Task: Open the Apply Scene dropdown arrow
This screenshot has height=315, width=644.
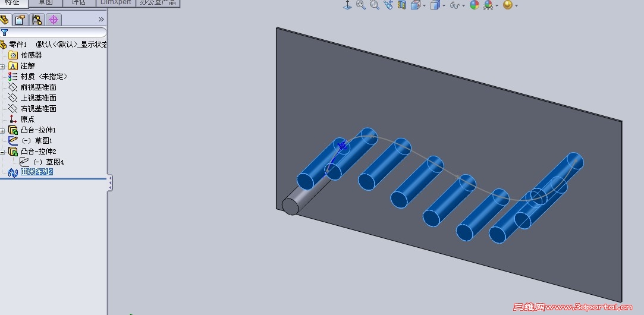Action: tap(497, 6)
